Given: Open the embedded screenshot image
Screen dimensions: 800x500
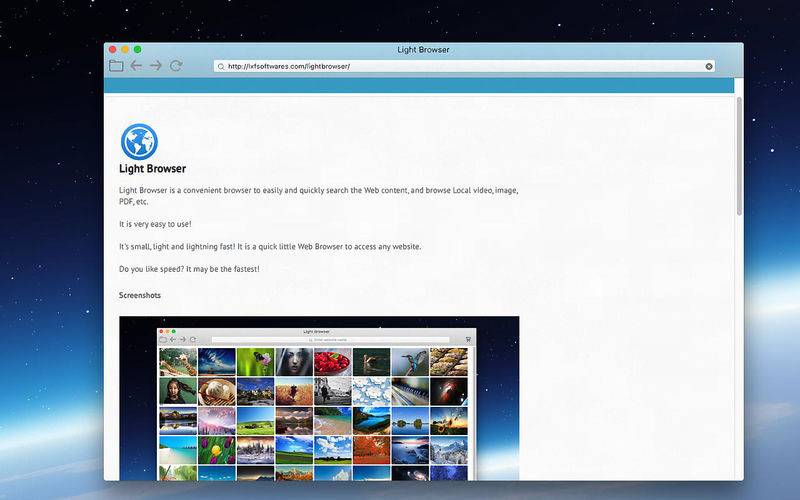Looking at the screenshot, I should pyautogui.click(x=319, y=398).
